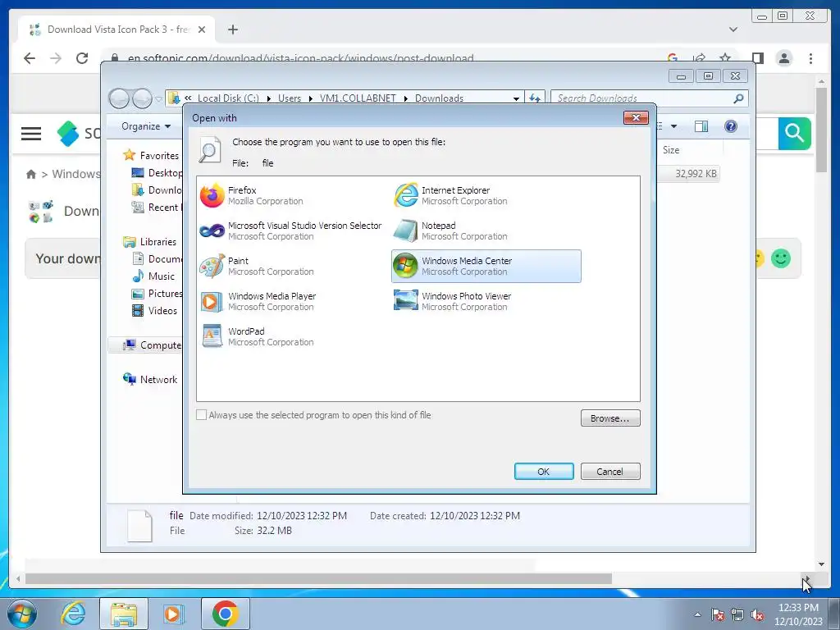Toggle the Chrome side panel icon

[x=757, y=58]
